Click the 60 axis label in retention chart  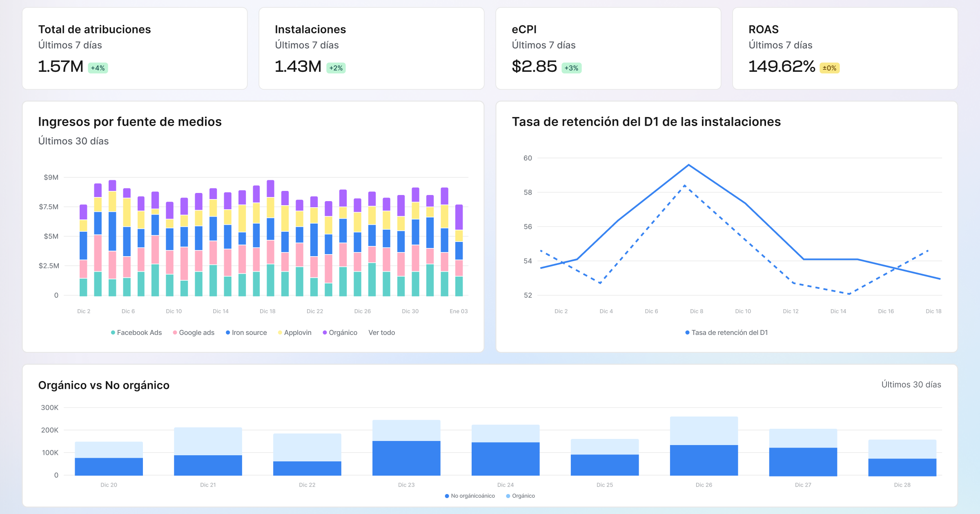[528, 158]
